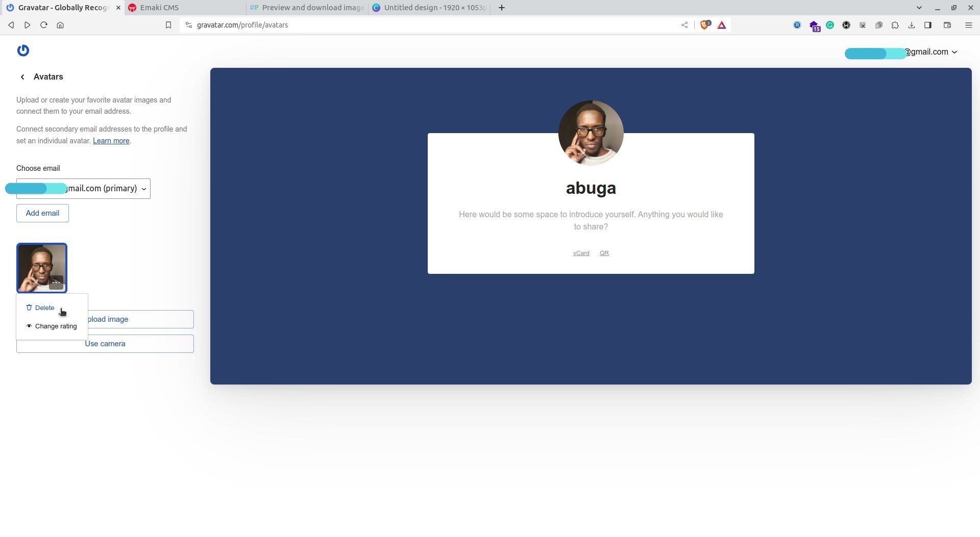The height and width of the screenshot is (537, 980).
Task: Bookmark this page with the bookmark icon
Action: pos(168,25)
